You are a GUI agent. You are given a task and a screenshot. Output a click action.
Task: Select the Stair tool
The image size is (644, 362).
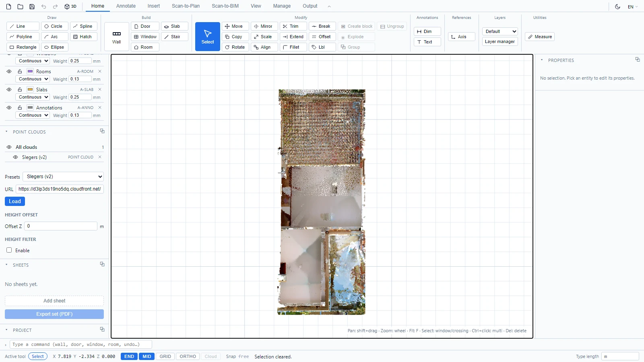tap(175, 37)
